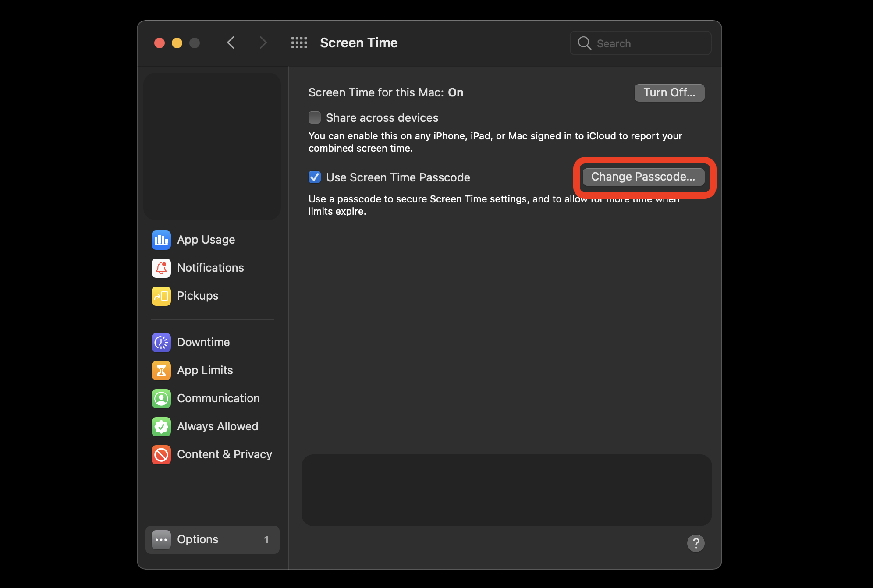Open Notifications settings
This screenshot has width=873, height=588.
[210, 267]
